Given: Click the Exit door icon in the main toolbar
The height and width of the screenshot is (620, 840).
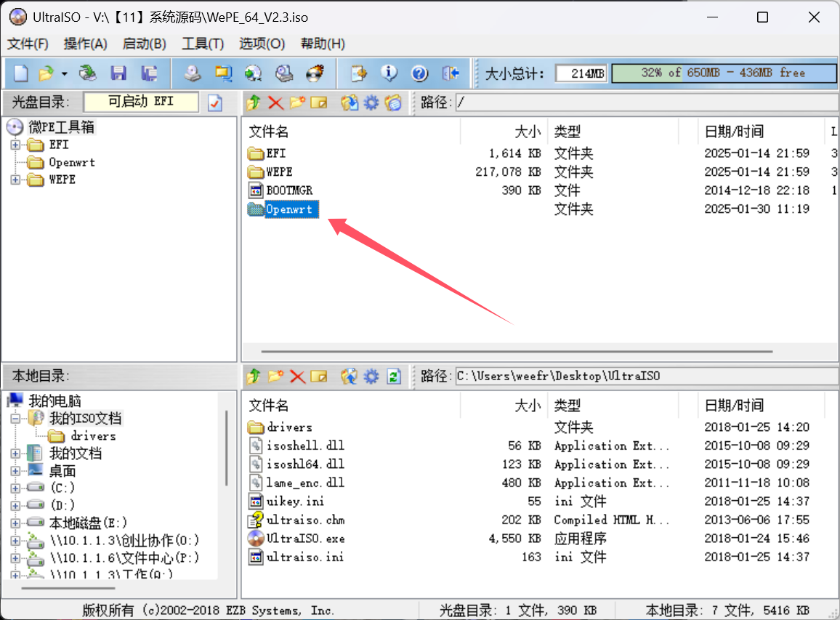Looking at the screenshot, I should 451,73.
